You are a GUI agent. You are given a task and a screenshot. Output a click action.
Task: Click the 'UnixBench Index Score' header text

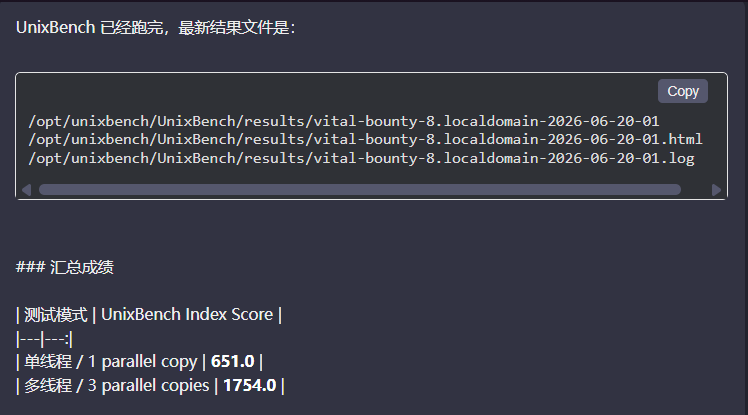(x=187, y=314)
